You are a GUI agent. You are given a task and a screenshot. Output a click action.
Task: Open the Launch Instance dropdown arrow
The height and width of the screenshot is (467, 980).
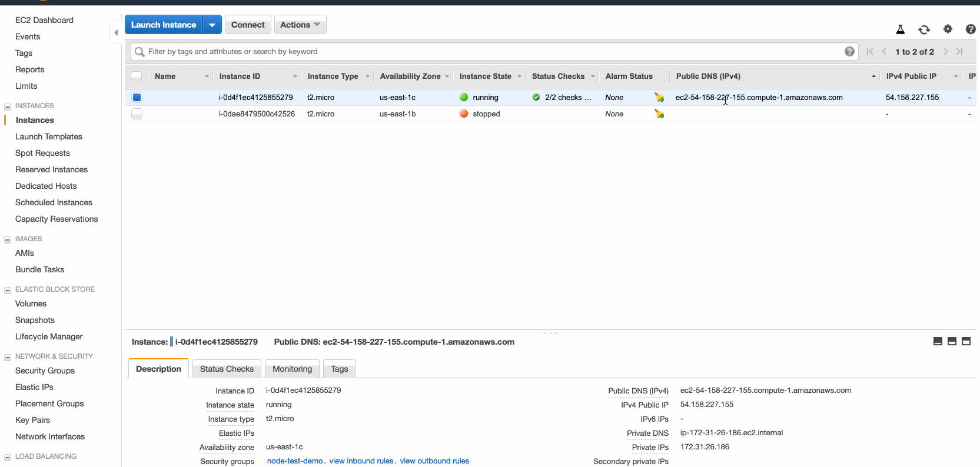tap(212, 25)
